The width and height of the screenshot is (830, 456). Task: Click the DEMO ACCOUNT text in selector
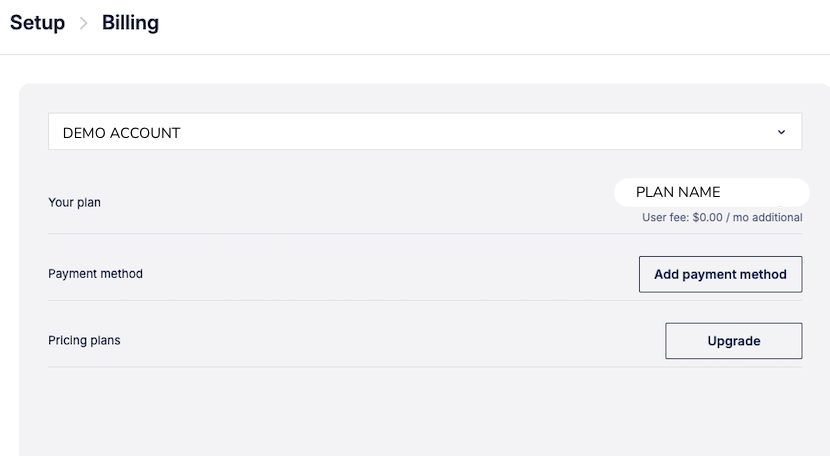[x=121, y=132]
